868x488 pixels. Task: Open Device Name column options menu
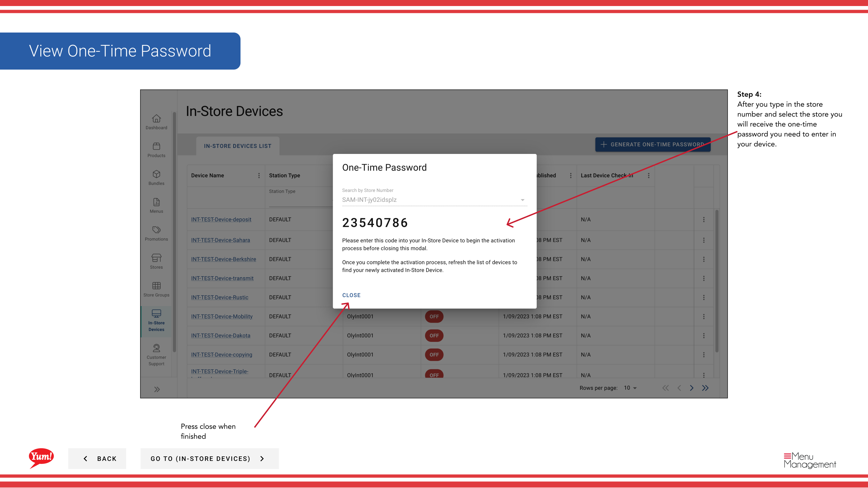tap(259, 175)
